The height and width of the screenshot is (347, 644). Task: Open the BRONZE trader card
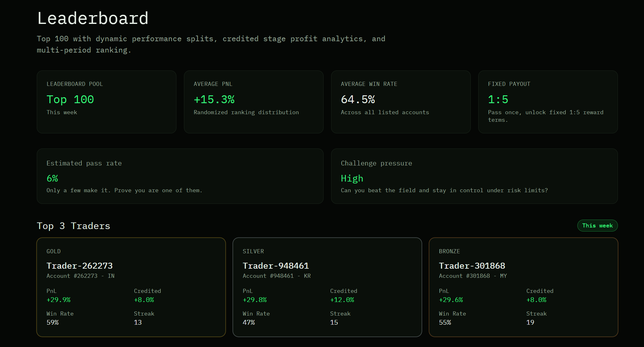point(523,287)
